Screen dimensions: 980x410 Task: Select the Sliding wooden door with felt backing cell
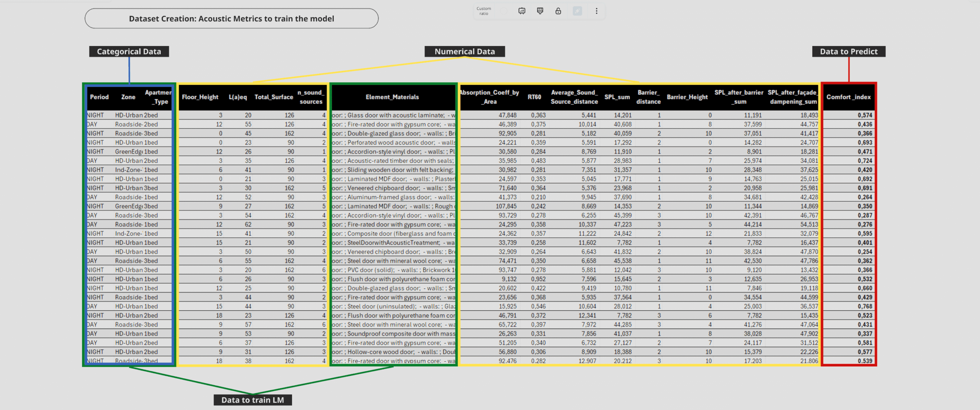pyautogui.click(x=394, y=170)
